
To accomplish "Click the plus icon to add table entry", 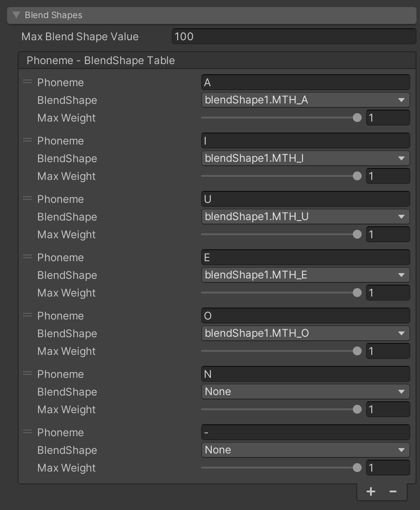I will pyautogui.click(x=371, y=491).
